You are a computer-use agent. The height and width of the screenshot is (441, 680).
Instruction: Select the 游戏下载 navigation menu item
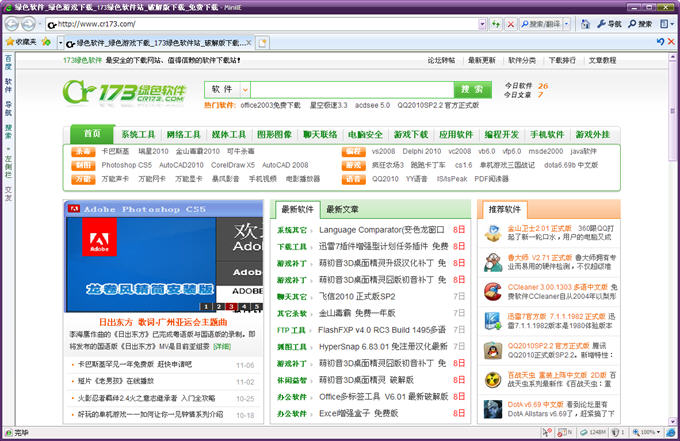click(x=410, y=134)
